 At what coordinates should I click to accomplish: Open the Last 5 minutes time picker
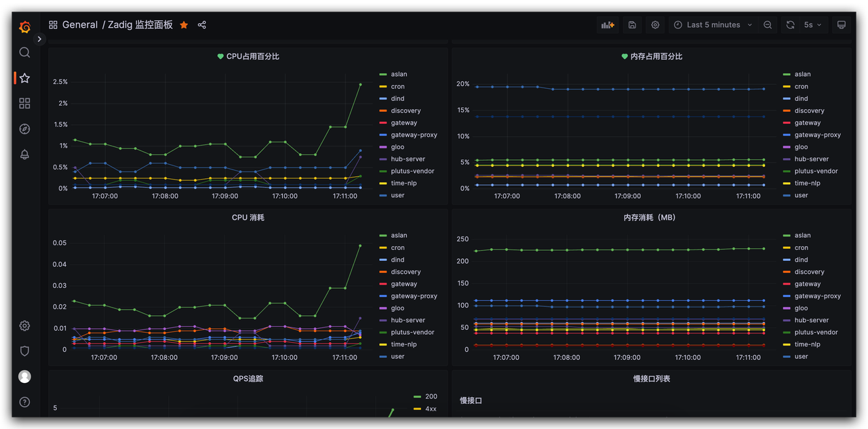coord(713,25)
